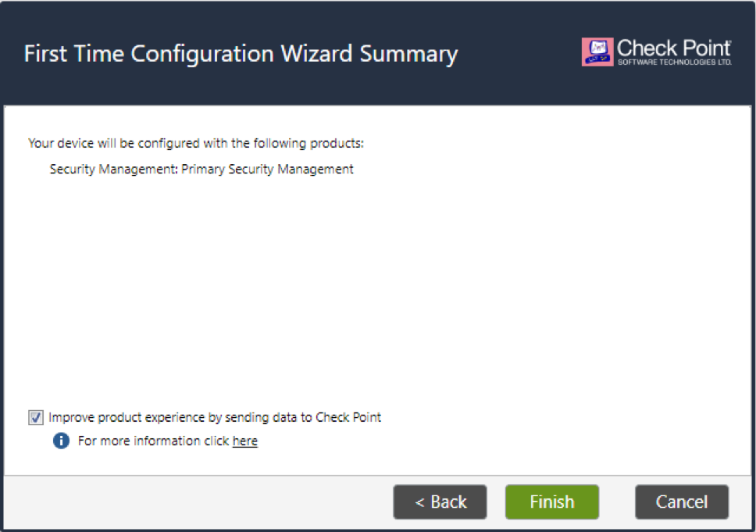756x532 pixels.
Task: Cancel the First Time Configuration Wizard
Action: (x=682, y=502)
